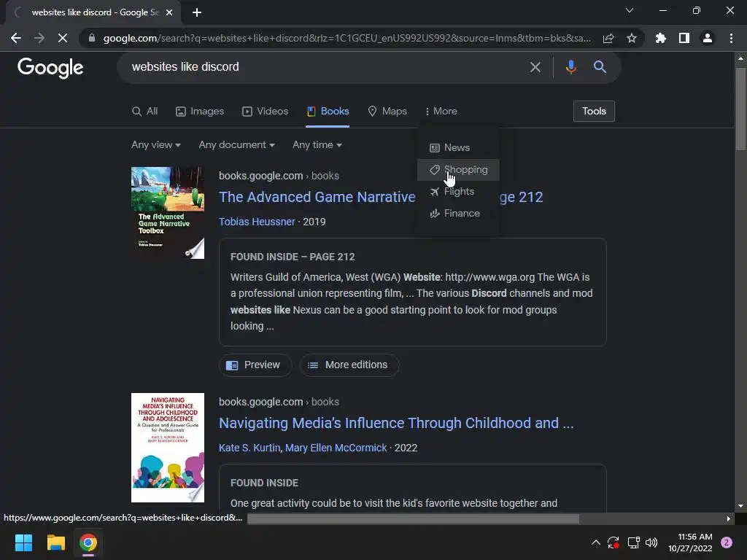Open the notification badge showing 2
The width and height of the screenshot is (747, 560).
pyautogui.click(x=727, y=542)
